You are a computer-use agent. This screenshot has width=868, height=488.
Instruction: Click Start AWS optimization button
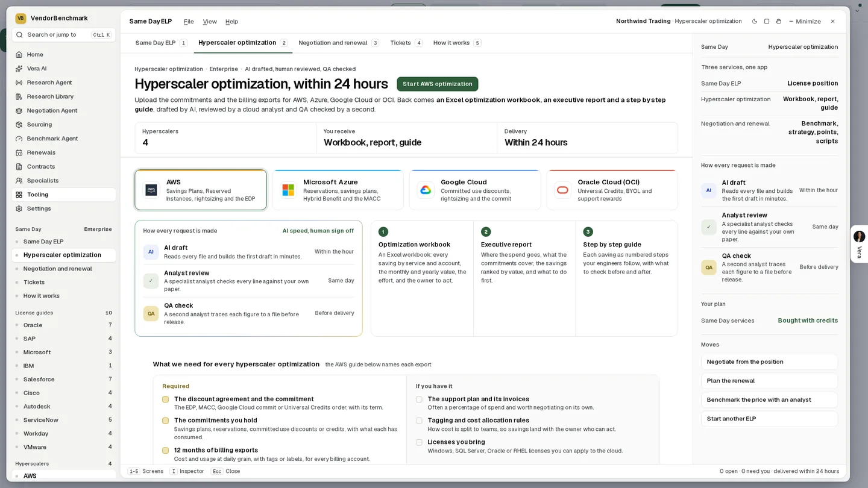pos(438,84)
